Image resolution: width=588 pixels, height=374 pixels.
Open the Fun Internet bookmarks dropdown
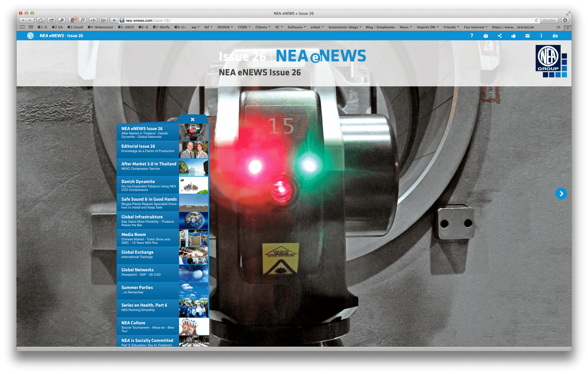[x=476, y=27]
